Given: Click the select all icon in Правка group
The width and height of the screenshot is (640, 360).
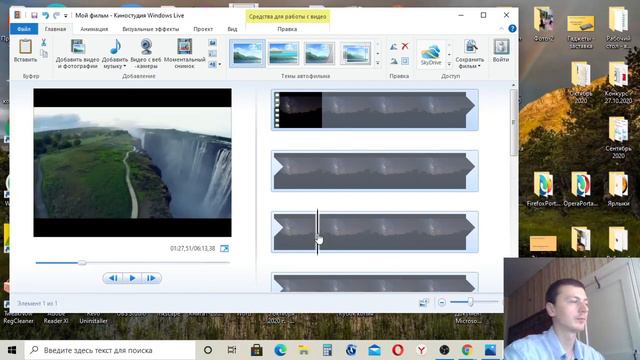Looking at the screenshot, I should coord(405,61).
